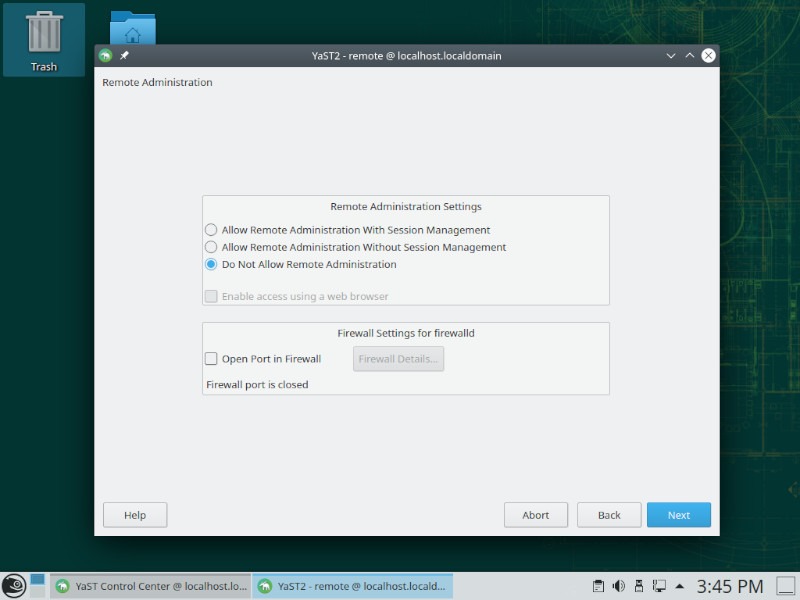The width and height of the screenshot is (800, 600).
Task: Open the Klipper clipboard icon in the system tray
Action: click(x=598, y=585)
